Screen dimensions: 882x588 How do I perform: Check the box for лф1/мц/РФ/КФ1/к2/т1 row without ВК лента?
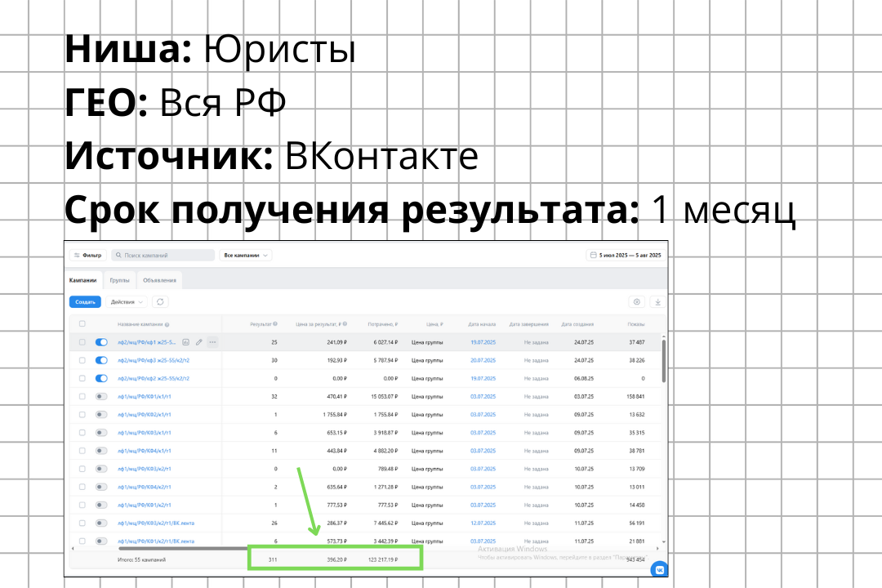click(82, 505)
